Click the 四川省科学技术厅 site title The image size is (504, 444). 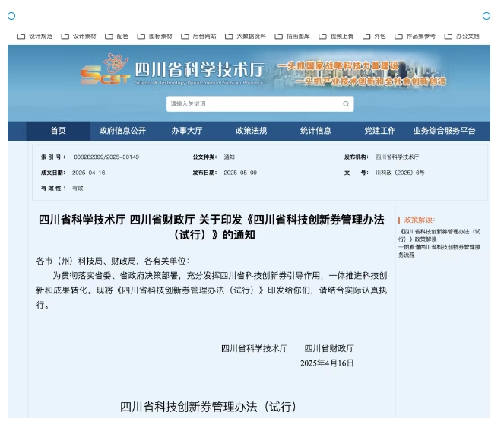pos(199,70)
